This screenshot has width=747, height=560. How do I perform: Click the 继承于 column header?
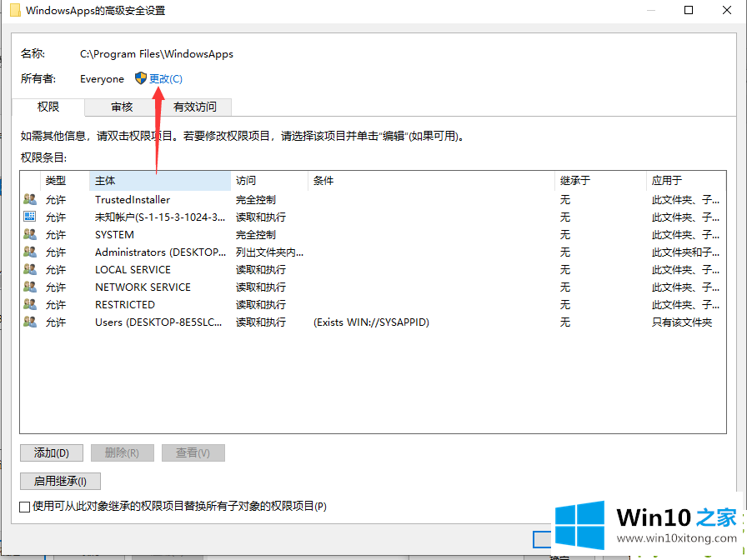tap(600, 181)
